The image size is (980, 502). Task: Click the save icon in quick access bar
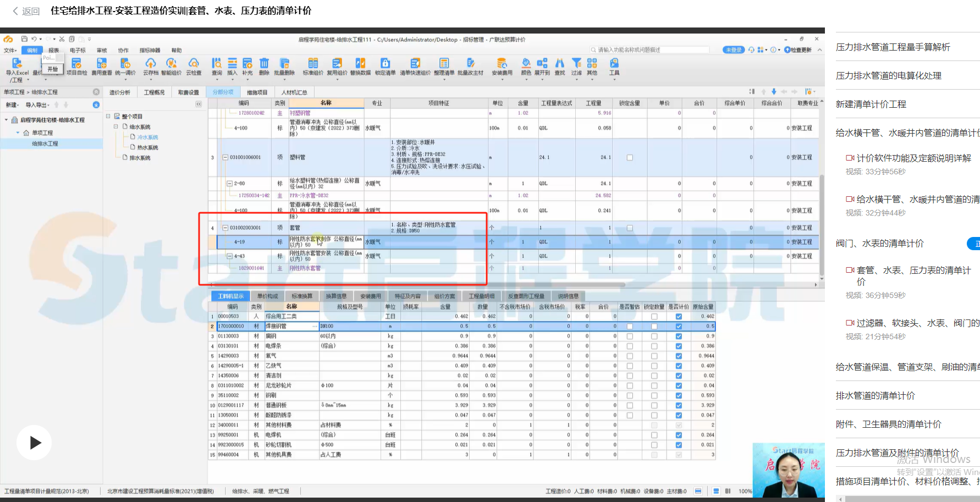point(24,39)
